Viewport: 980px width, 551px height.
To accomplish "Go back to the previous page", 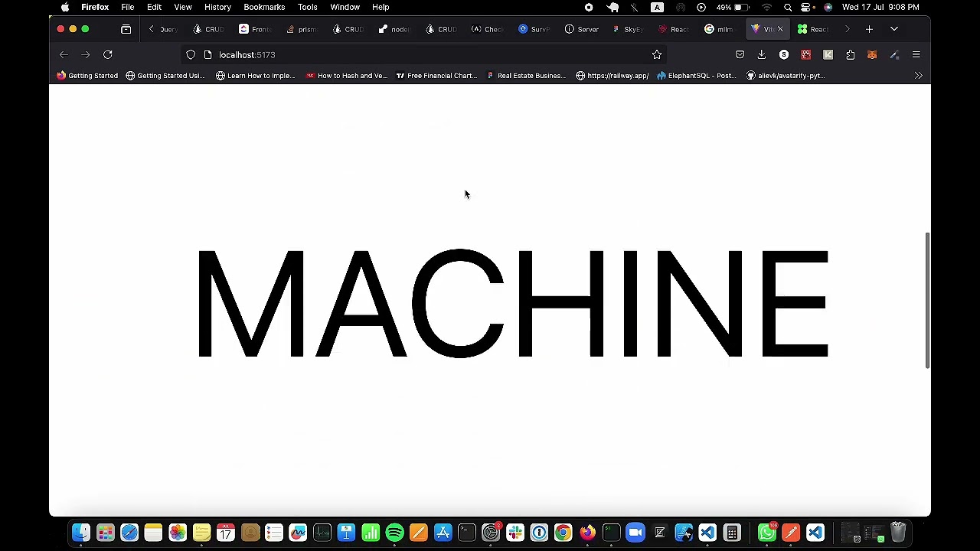I will click(x=64, y=54).
